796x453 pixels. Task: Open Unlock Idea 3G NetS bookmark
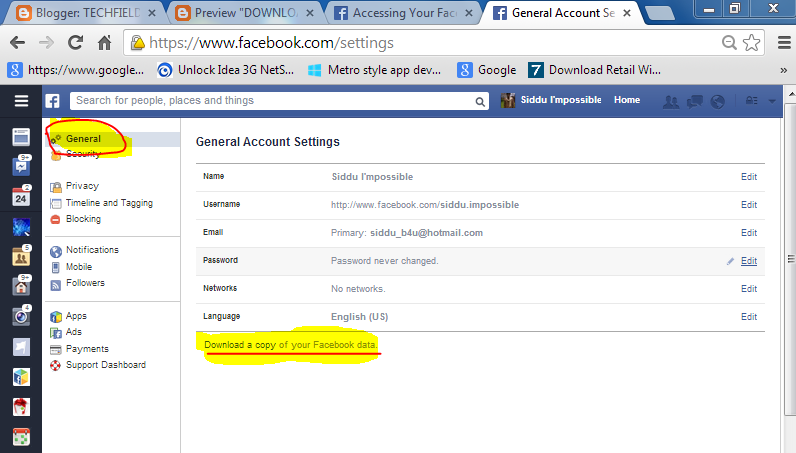(226, 70)
